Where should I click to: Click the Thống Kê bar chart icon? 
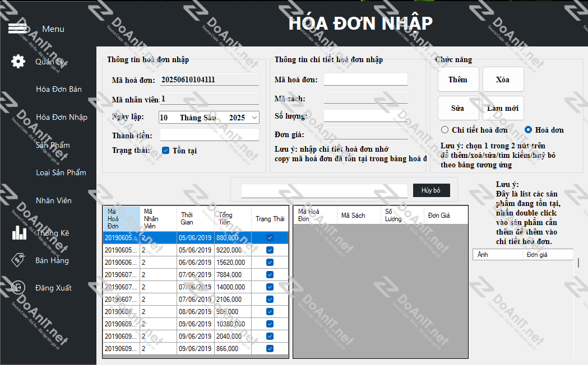click(19, 232)
